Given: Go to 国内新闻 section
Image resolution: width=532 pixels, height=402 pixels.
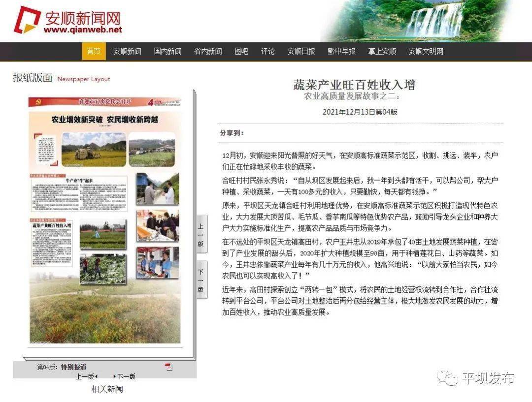Looking at the screenshot, I should point(167,51).
